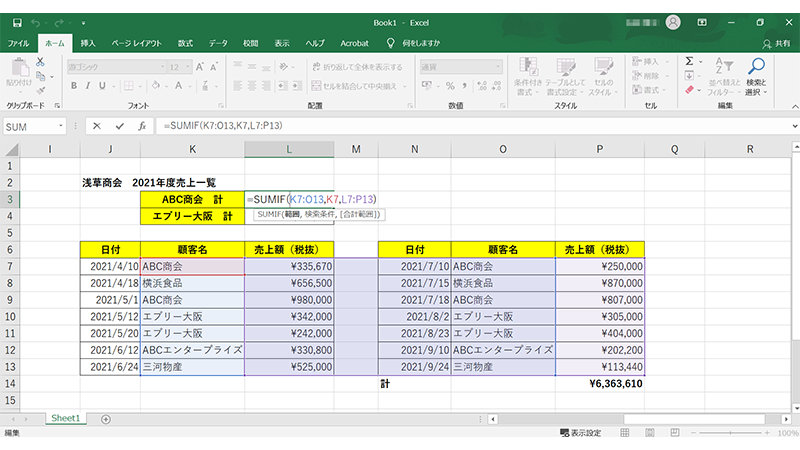The image size is (800, 450).
Task: Switch to the 数式 tab
Action: [185, 43]
